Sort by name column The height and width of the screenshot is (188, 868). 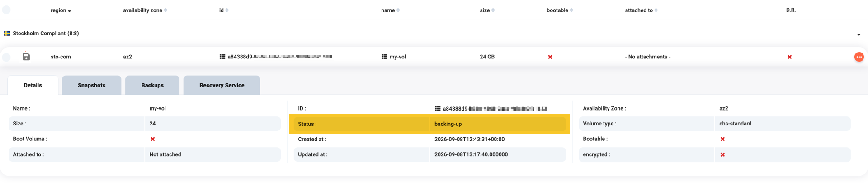pos(390,10)
